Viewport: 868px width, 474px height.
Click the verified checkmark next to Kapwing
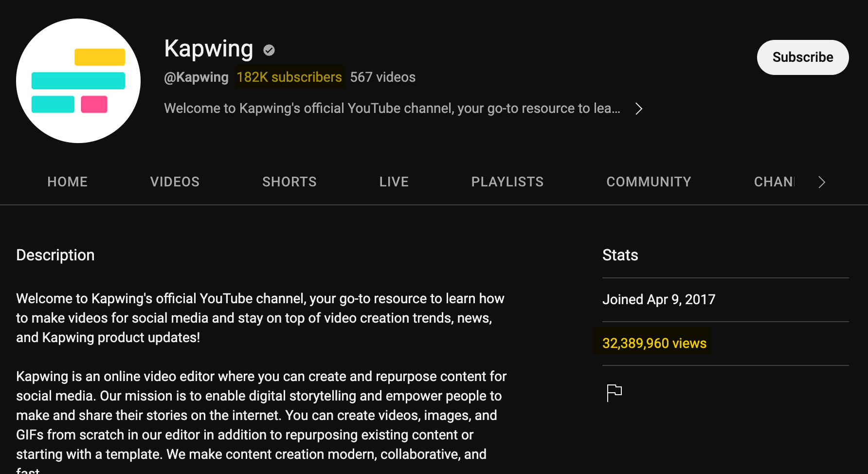click(269, 50)
